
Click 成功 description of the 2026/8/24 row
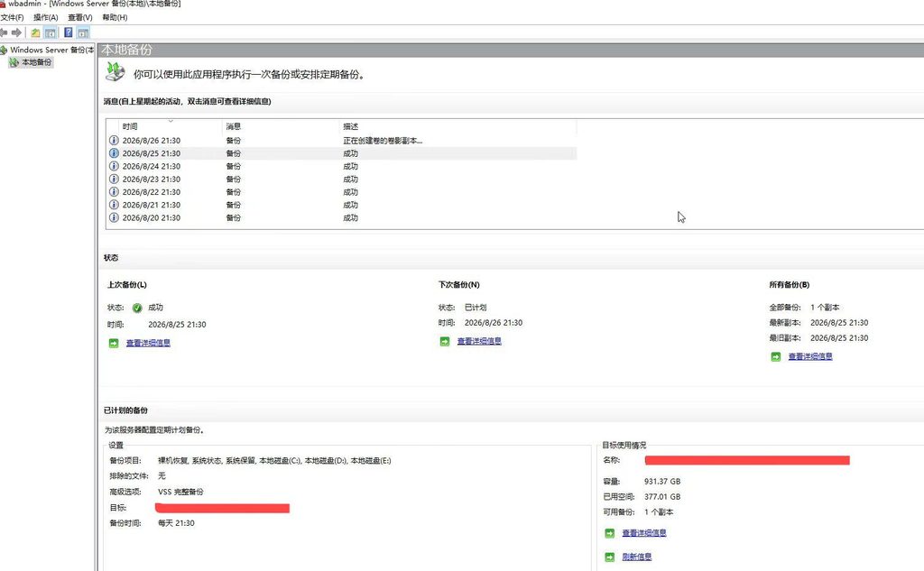click(351, 166)
